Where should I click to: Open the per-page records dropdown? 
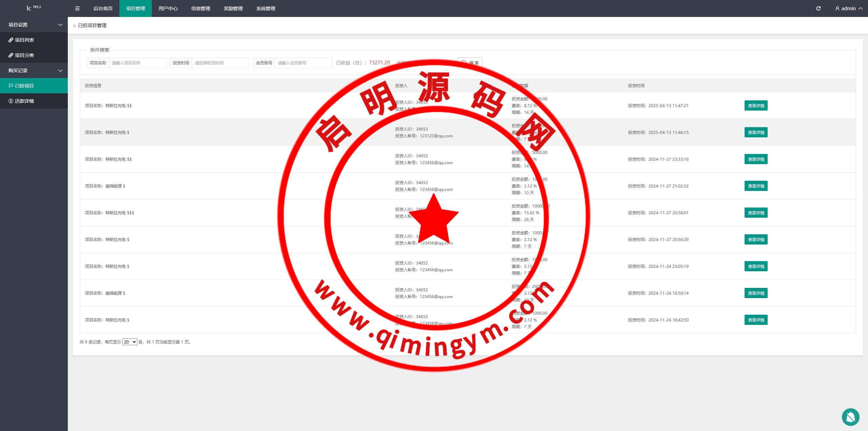(x=130, y=342)
